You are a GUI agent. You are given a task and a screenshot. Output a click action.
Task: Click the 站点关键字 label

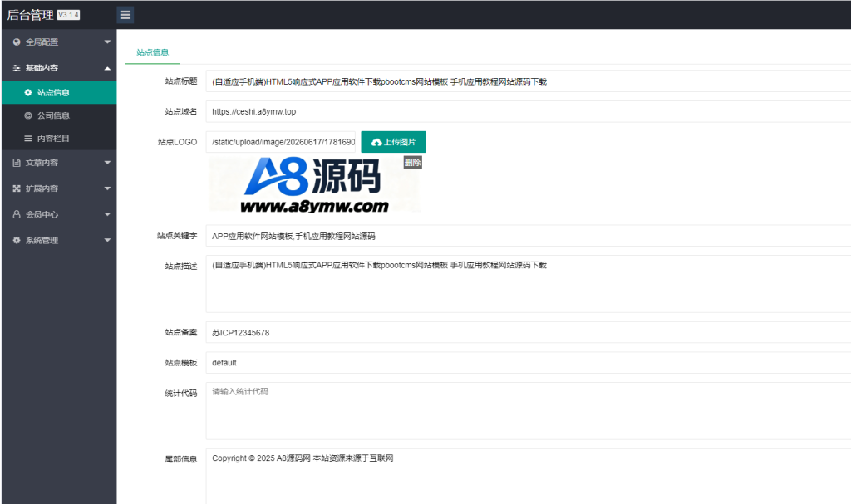coord(177,236)
